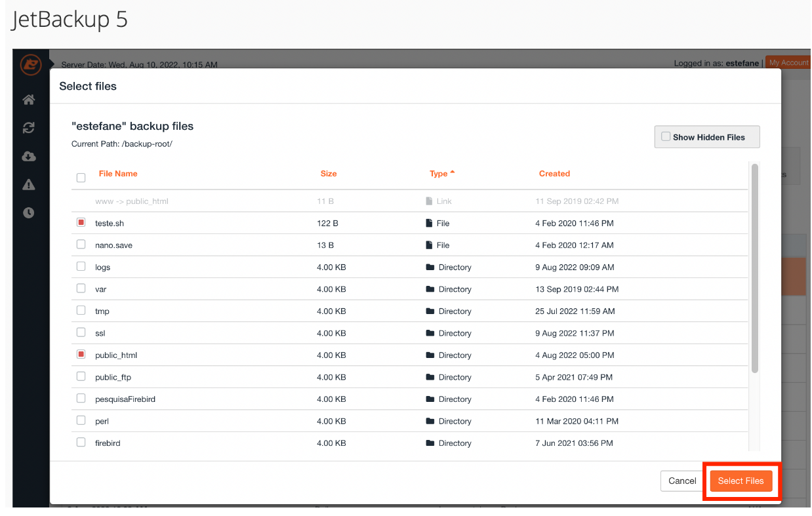Screen dimensions: 812x516
Task: Click the ssl directory name
Action: 100,333
